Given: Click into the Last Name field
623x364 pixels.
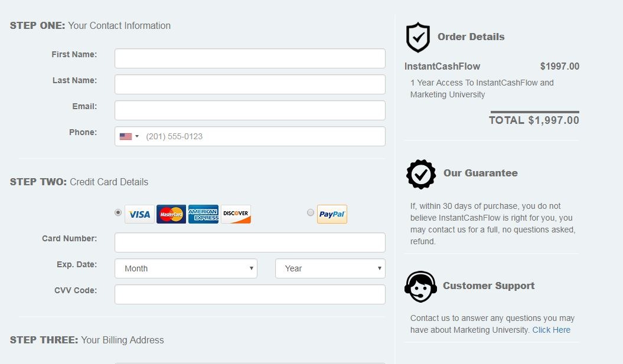Looking at the screenshot, I should [250, 84].
